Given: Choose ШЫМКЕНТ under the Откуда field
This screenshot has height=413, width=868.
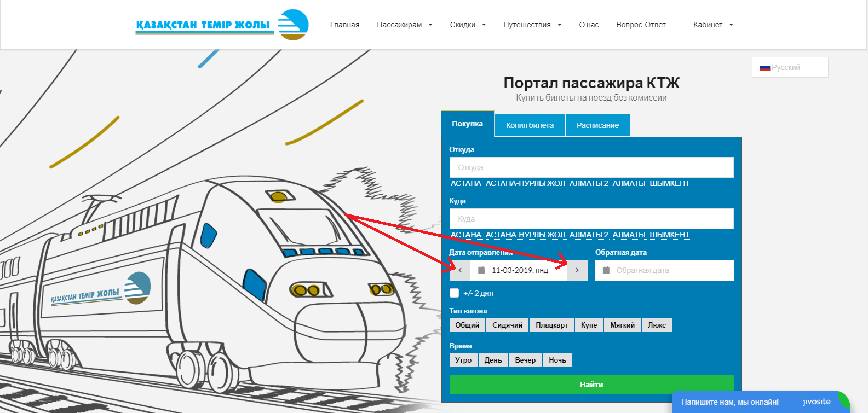Looking at the screenshot, I should tap(670, 183).
